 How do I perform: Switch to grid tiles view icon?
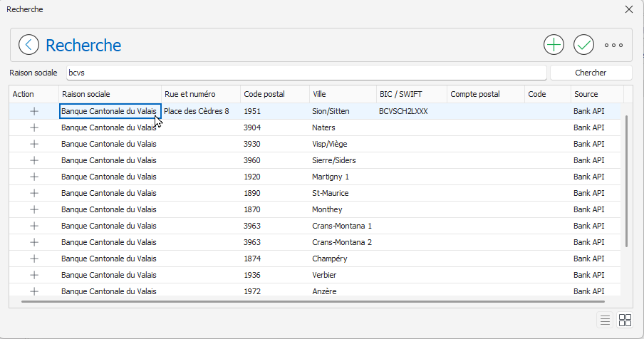click(625, 320)
